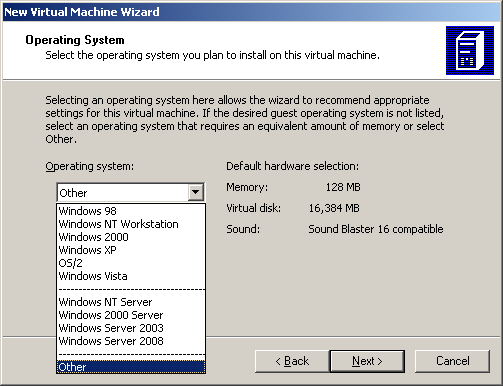
Task: Click the New Virtual Machine Wizard title bar
Action: [251, 12]
